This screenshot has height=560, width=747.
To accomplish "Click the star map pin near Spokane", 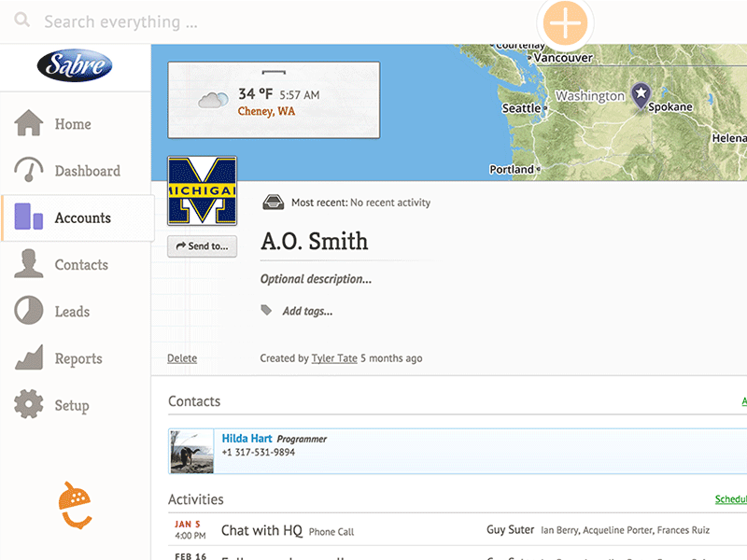I will pyautogui.click(x=641, y=95).
